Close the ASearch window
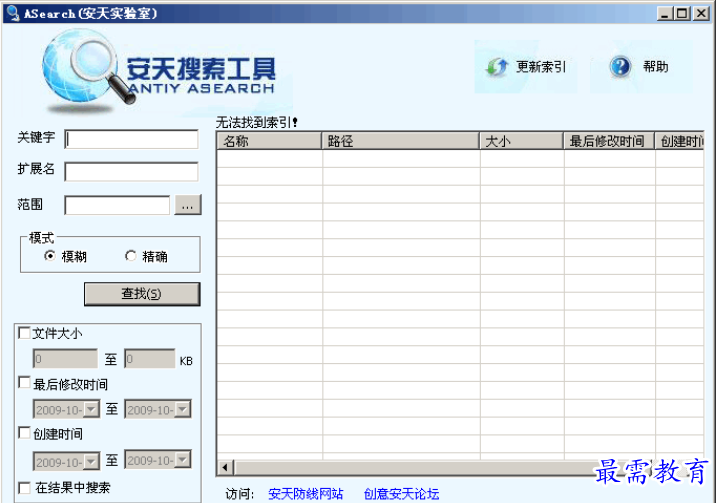 tap(701, 13)
